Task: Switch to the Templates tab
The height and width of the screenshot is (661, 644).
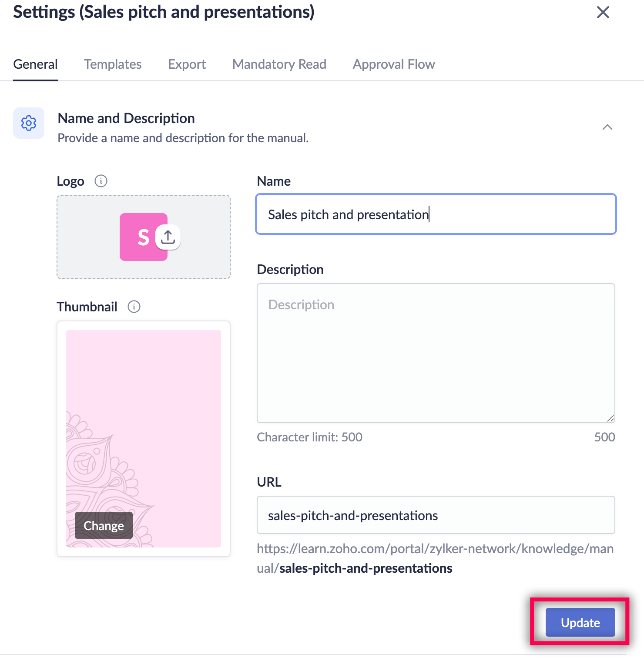Action: tap(113, 64)
